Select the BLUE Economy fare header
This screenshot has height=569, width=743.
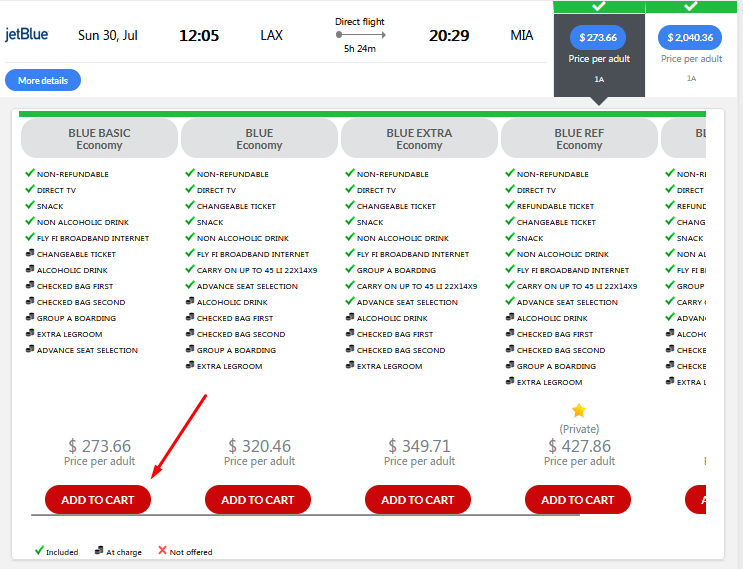pyautogui.click(x=259, y=139)
